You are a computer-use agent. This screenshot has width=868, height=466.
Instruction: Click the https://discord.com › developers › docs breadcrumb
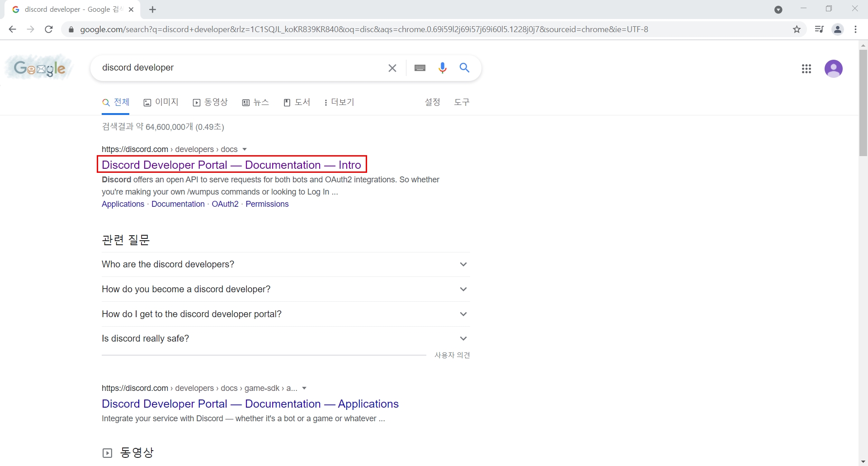(170, 149)
